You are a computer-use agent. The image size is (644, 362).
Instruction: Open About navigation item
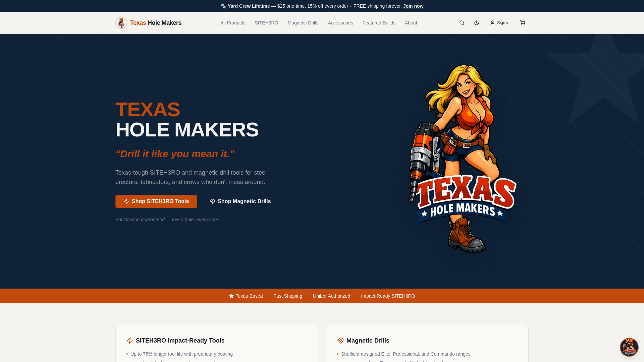(x=411, y=23)
